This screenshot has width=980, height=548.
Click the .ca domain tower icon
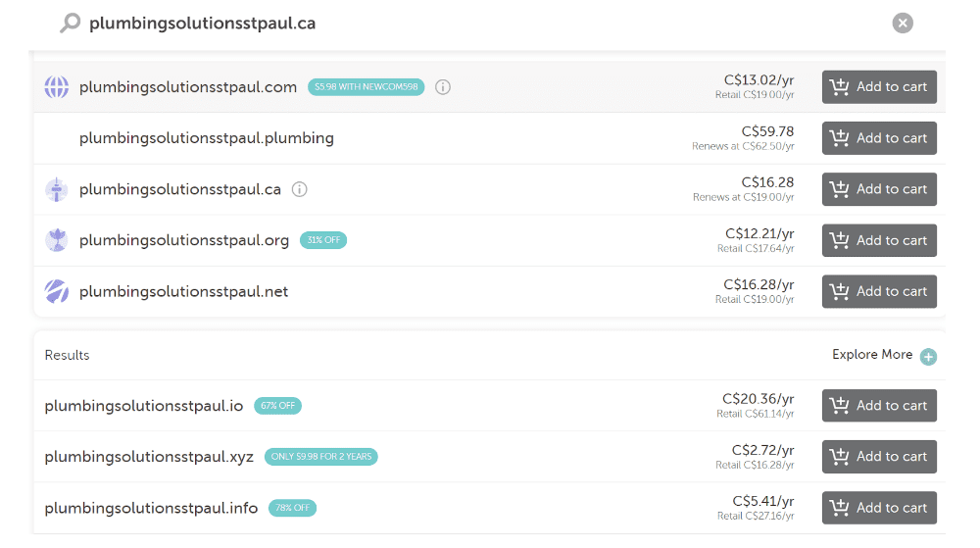tap(57, 189)
